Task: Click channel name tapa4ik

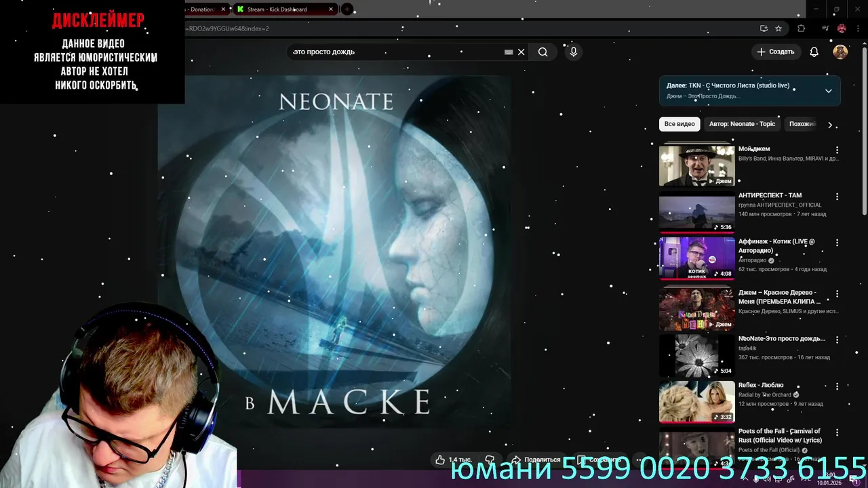Action: 747,348
